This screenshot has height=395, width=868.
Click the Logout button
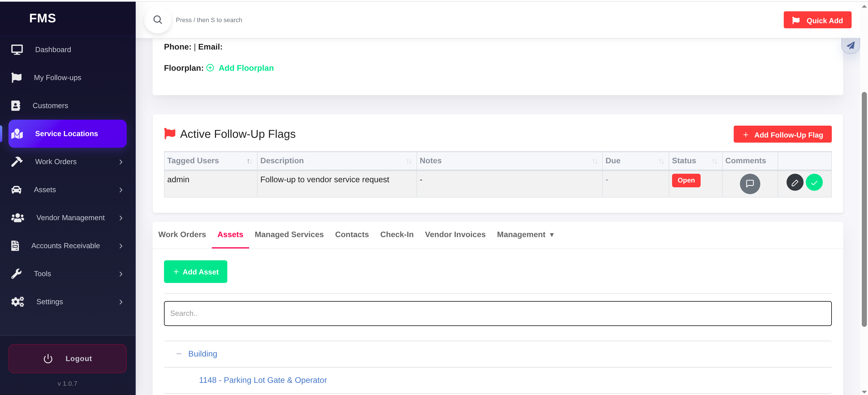(67, 358)
